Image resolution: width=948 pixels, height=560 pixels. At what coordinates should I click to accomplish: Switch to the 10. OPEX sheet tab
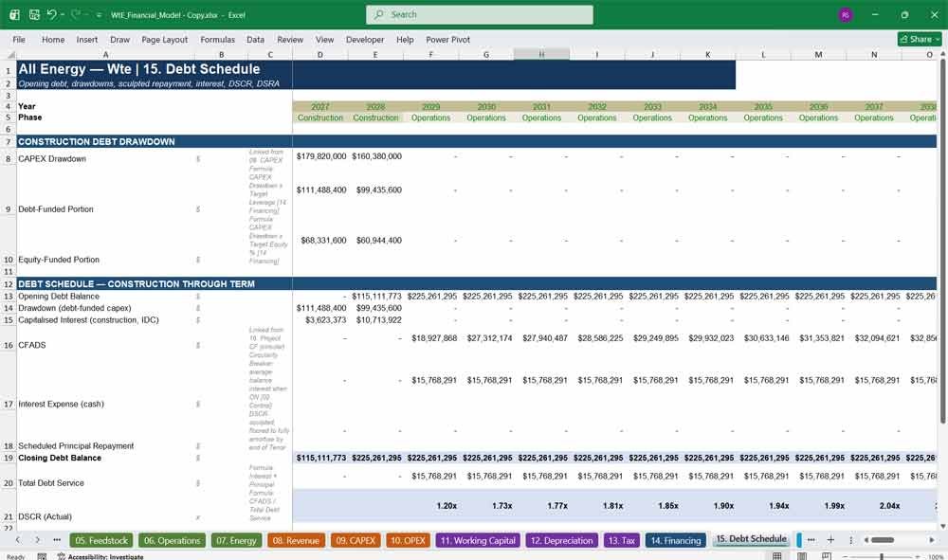click(408, 540)
